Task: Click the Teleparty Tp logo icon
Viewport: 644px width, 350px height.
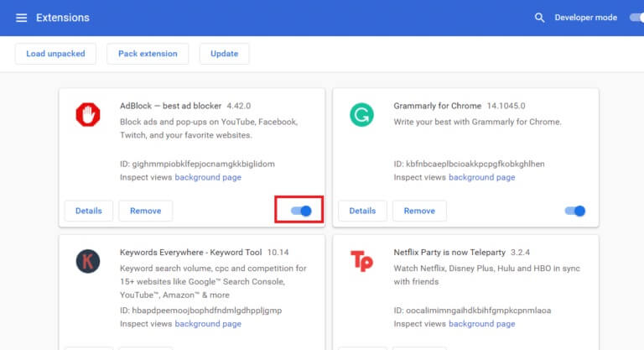Action: tap(362, 261)
